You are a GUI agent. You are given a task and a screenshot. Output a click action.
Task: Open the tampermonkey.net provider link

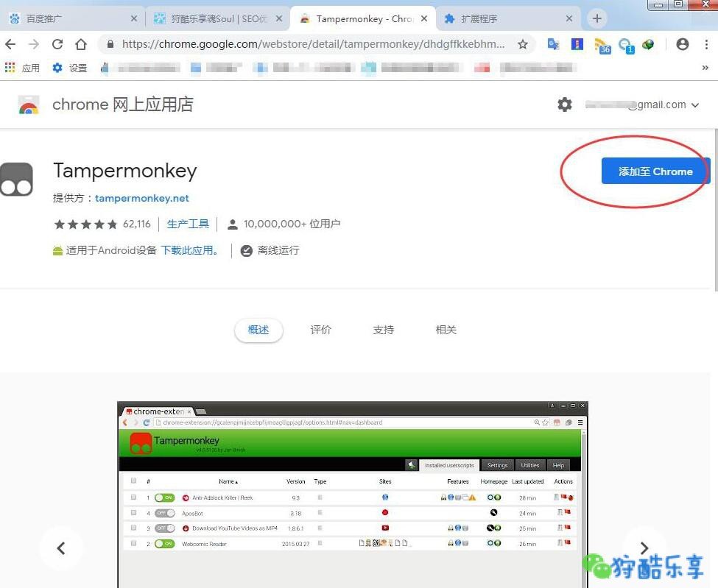(142, 198)
